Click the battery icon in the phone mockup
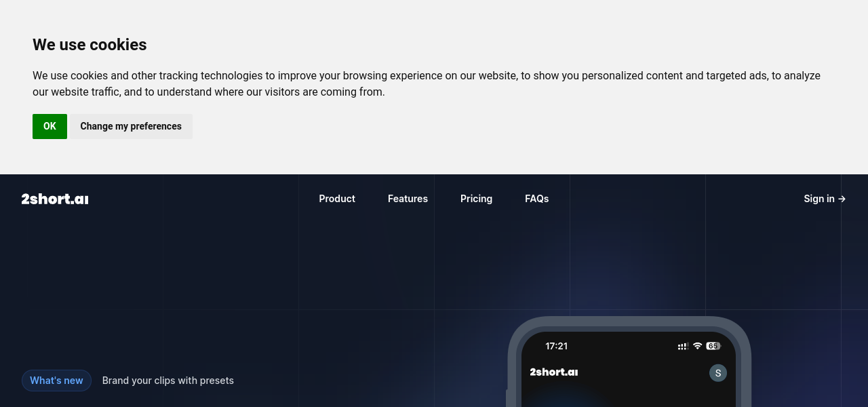The image size is (868, 407). [713, 346]
